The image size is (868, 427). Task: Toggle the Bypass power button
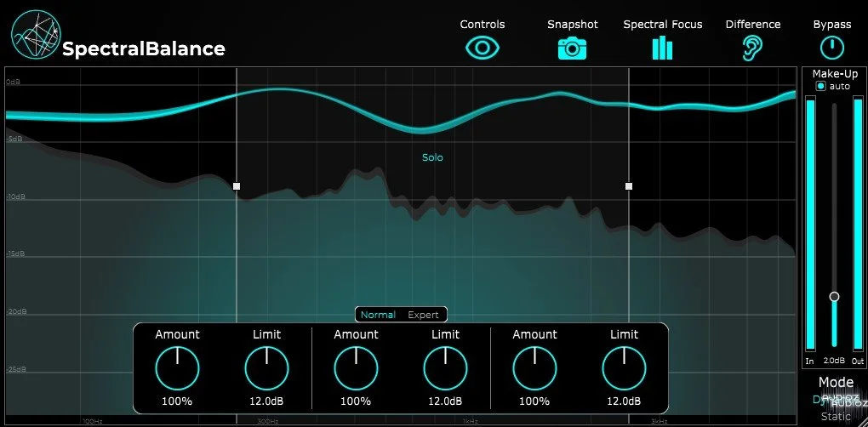(832, 48)
